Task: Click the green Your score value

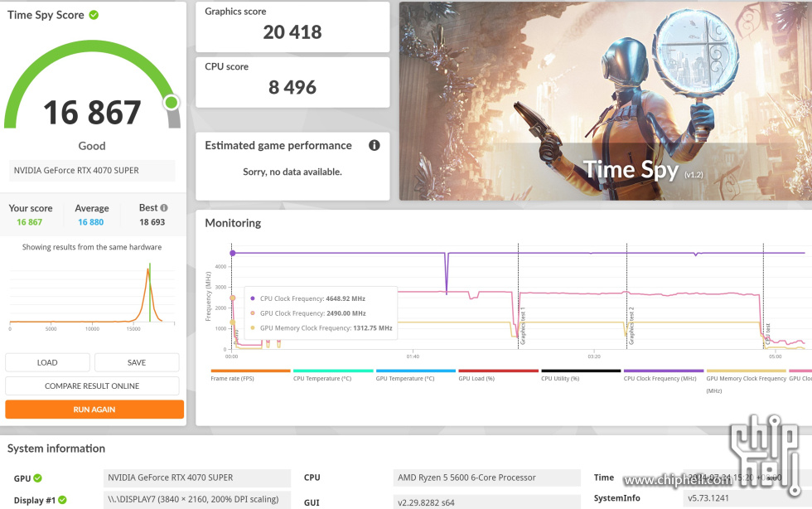Action: pos(30,222)
